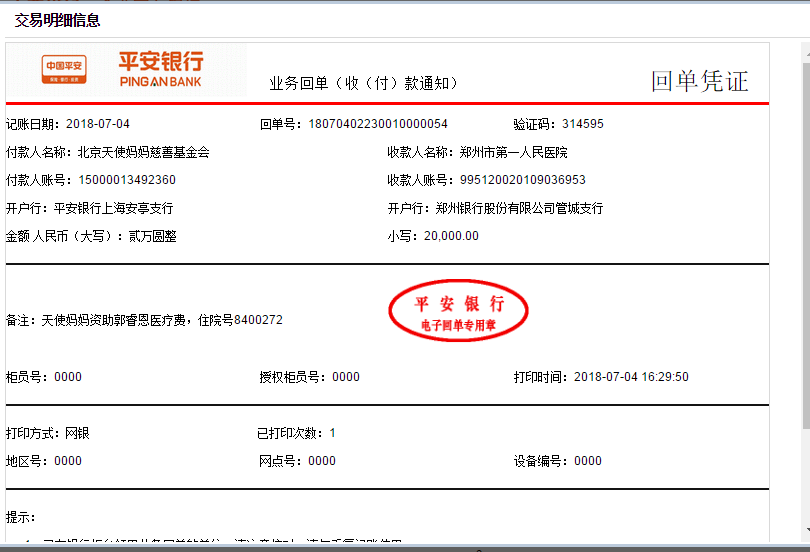This screenshot has height=552, width=810.
Task: Click payer bank 平安银行上海安亭支行
Action: coord(114,208)
